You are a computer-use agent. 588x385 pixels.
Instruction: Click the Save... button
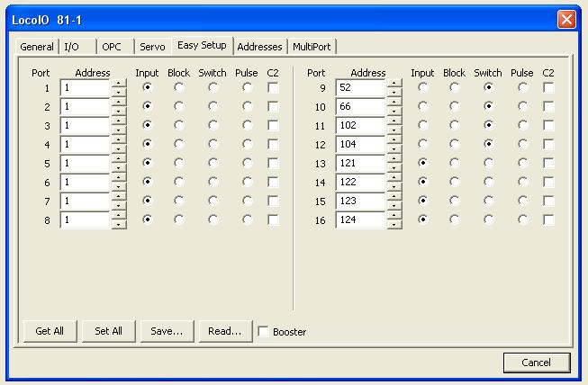(x=167, y=331)
